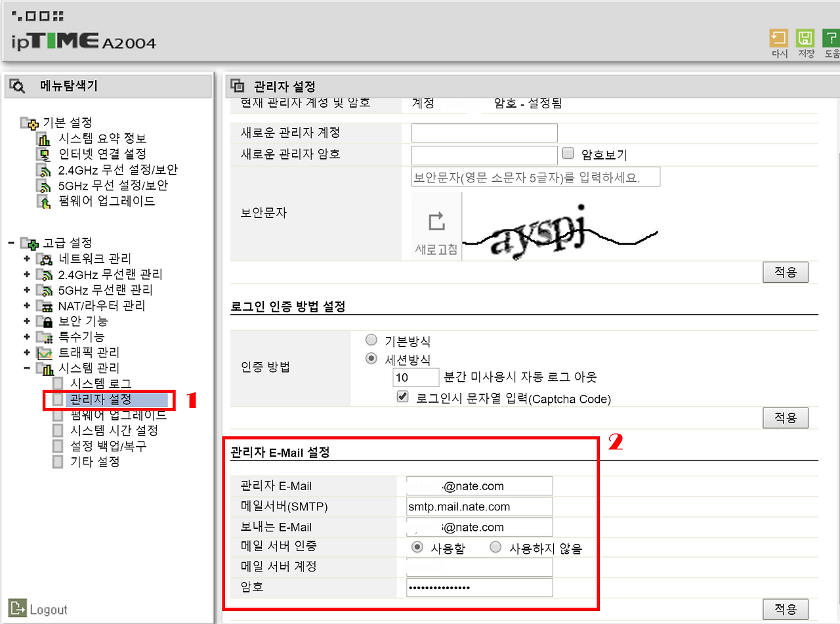840x624 pixels.
Task: Click the 메일서버(SMTP) input field
Action: 480,507
